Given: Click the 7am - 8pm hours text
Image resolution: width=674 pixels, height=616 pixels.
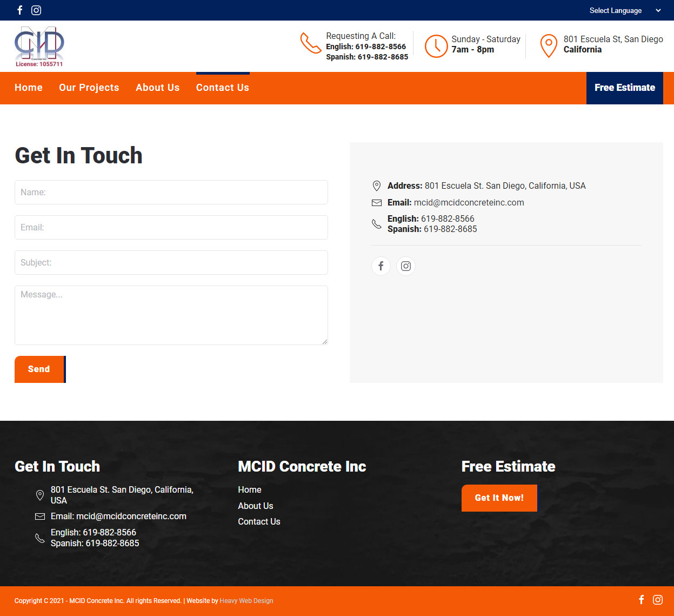Looking at the screenshot, I should [473, 49].
